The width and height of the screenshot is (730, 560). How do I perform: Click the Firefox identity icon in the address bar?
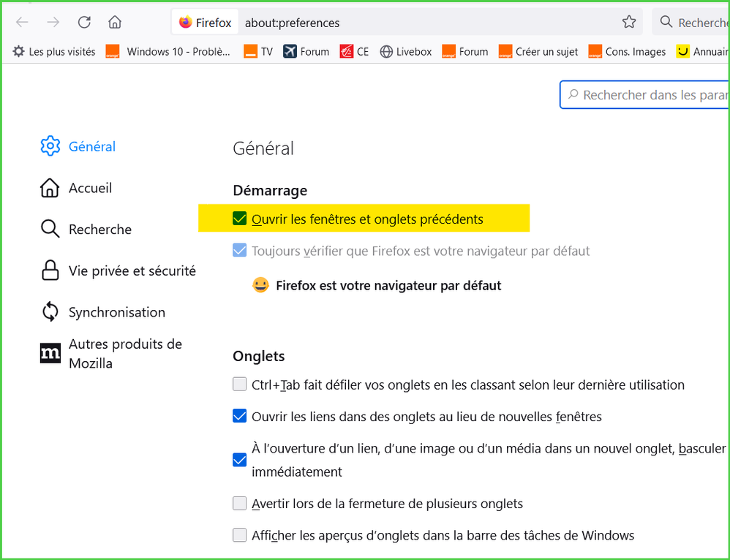(205, 23)
